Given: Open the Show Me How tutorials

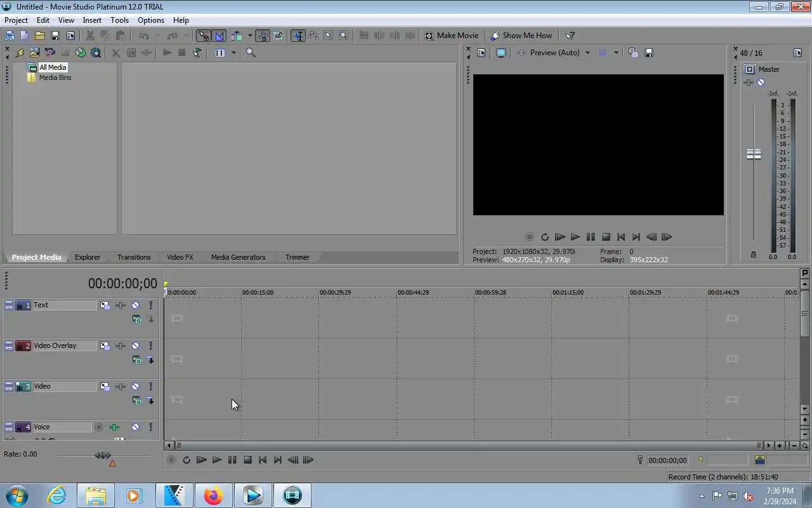Looking at the screenshot, I should [521, 36].
